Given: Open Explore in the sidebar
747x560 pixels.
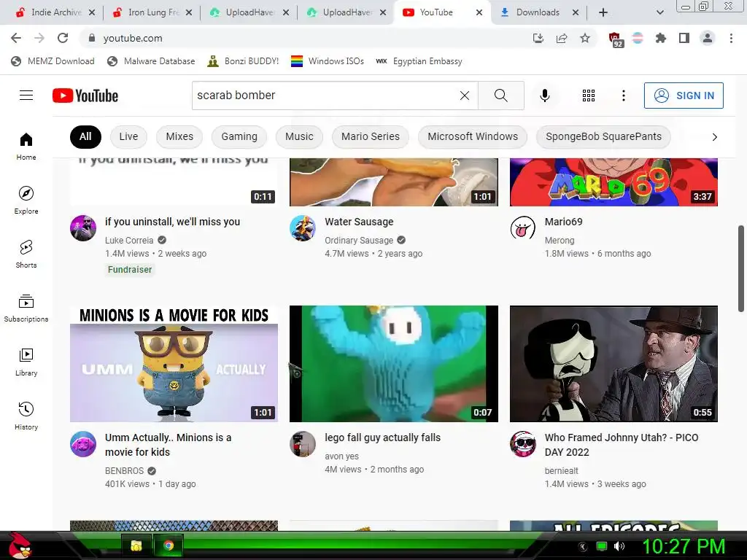Looking at the screenshot, I should click(x=26, y=200).
